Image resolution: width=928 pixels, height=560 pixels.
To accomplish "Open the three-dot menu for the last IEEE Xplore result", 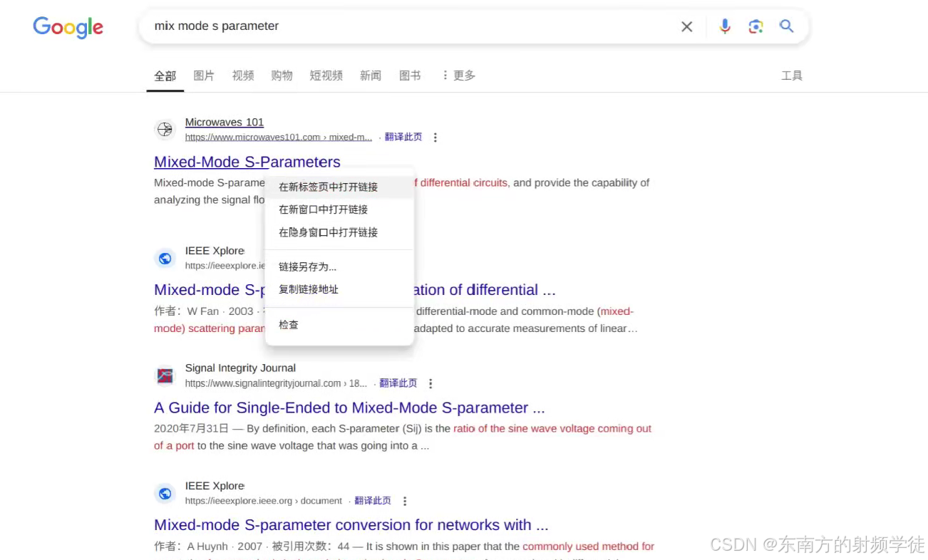I will 405,501.
